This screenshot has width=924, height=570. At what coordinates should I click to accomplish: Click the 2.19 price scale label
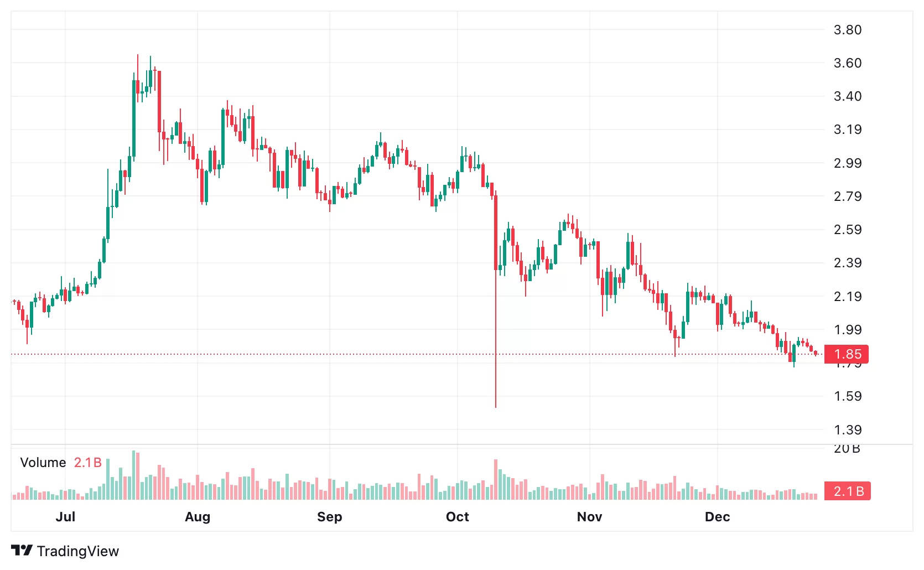[848, 297]
